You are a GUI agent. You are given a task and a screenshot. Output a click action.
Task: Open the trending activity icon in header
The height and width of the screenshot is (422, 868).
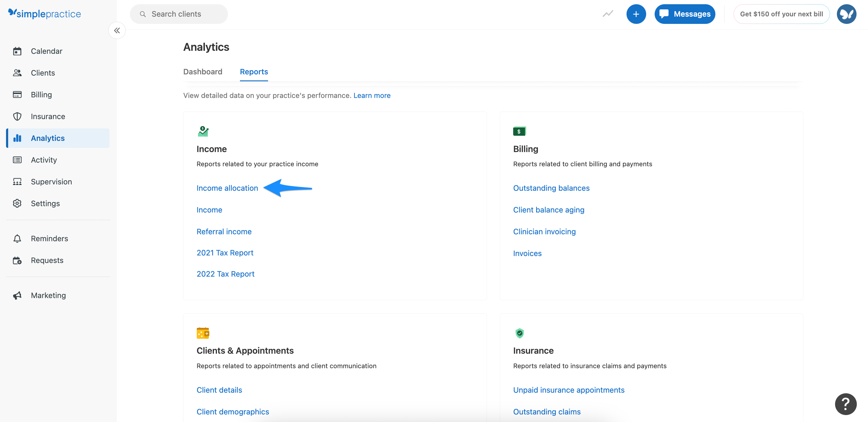pos(607,14)
